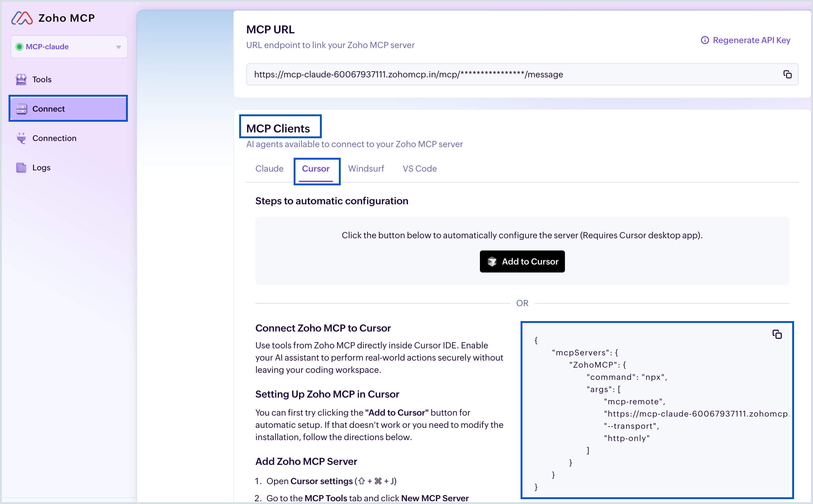Switch to the VS Code tab
This screenshot has height=504, width=813.
tap(420, 169)
